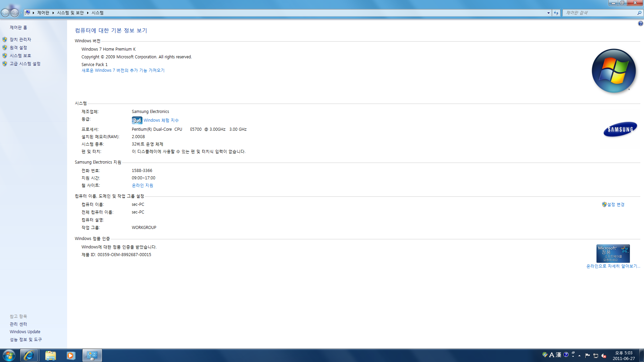Click the shield icon beside 시스템 보호

point(5,56)
